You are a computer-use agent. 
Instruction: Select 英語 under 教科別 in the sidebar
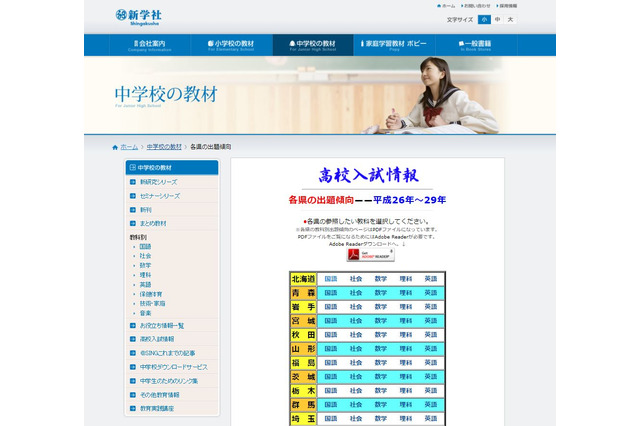145,285
